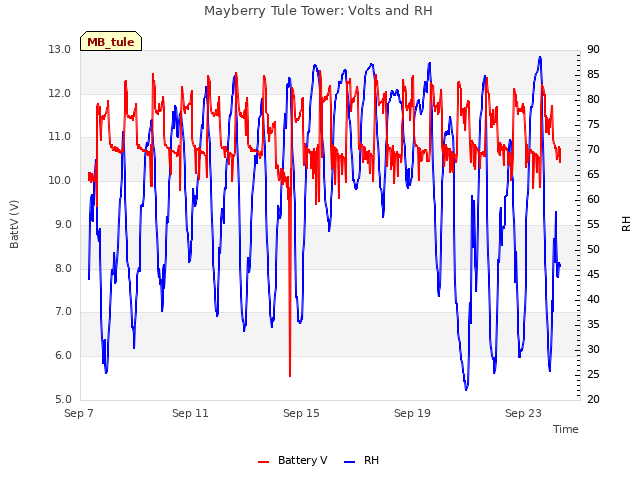Click the 85 RH tick label
This screenshot has height=480, width=640.
pos(593,74)
